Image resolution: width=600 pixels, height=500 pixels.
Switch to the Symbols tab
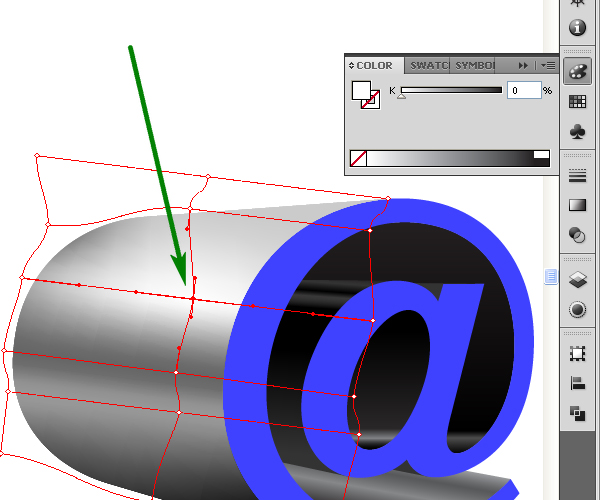pyautogui.click(x=474, y=65)
